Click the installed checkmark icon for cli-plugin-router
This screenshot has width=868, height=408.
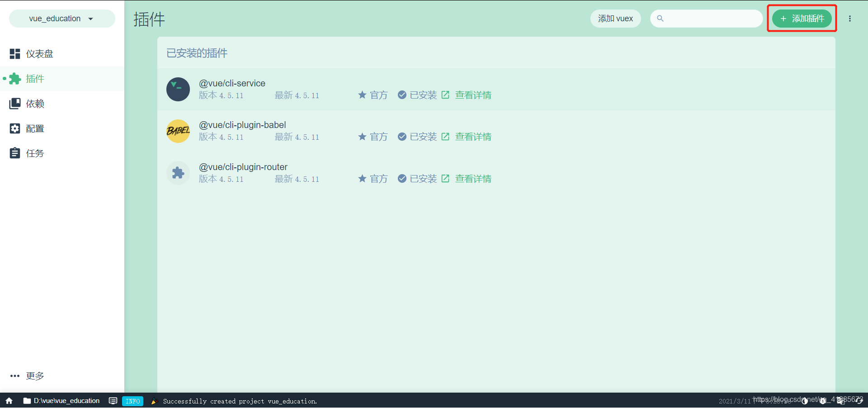point(402,179)
